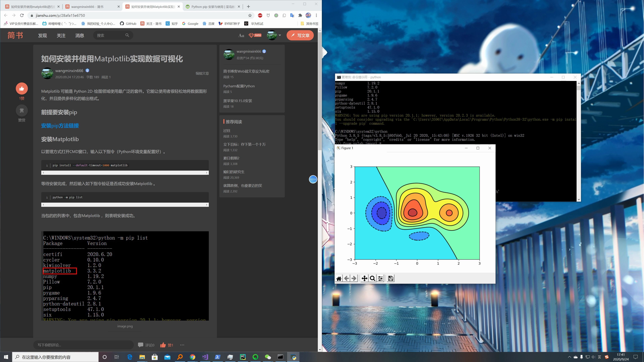The width and height of the screenshot is (644, 362).
Task: Click the 安装pip方法链接 link
Action: pyautogui.click(x=60, y=126)
